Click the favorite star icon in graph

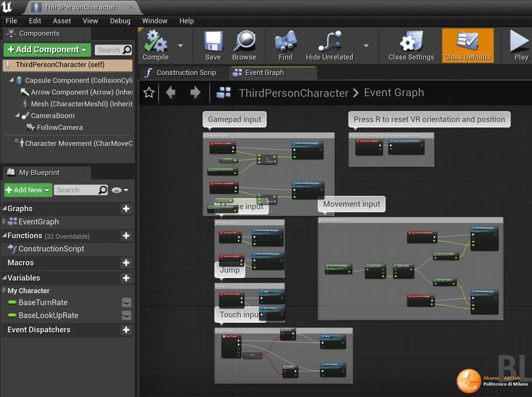(x=149, y=92)
